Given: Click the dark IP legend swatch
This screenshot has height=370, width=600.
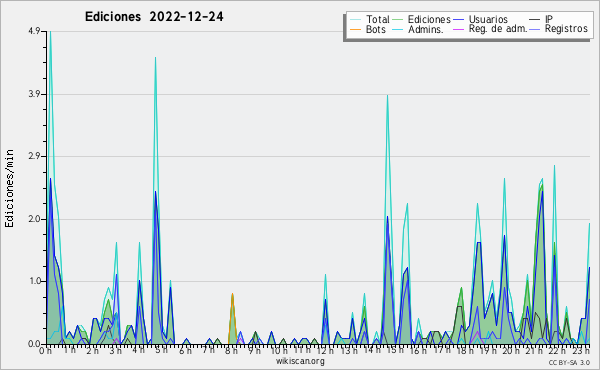Looking at the screenshot, I should tap(535, 20).
